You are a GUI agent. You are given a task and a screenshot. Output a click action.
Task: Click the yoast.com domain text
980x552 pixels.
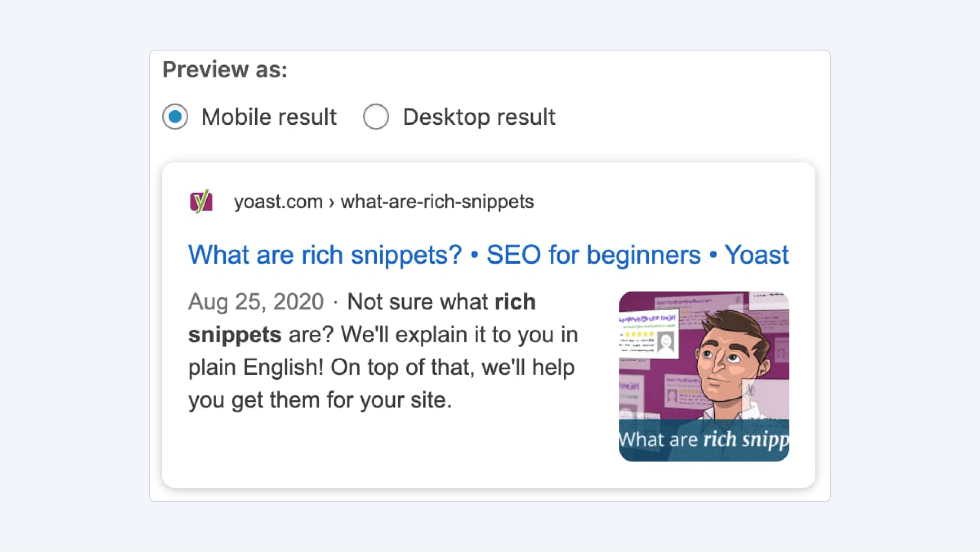click(x=278, y=202)
